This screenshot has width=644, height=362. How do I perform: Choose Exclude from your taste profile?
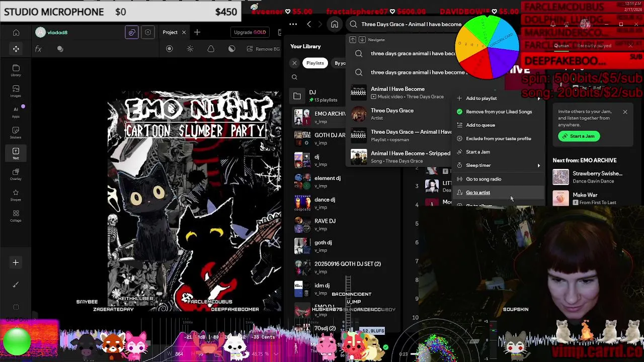coord(498,139)
